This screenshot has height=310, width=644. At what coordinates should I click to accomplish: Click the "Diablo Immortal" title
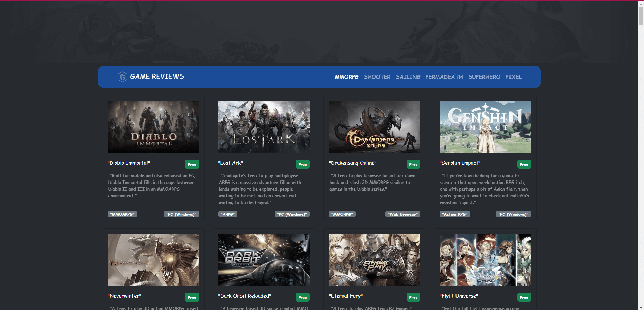coord(129,163)
